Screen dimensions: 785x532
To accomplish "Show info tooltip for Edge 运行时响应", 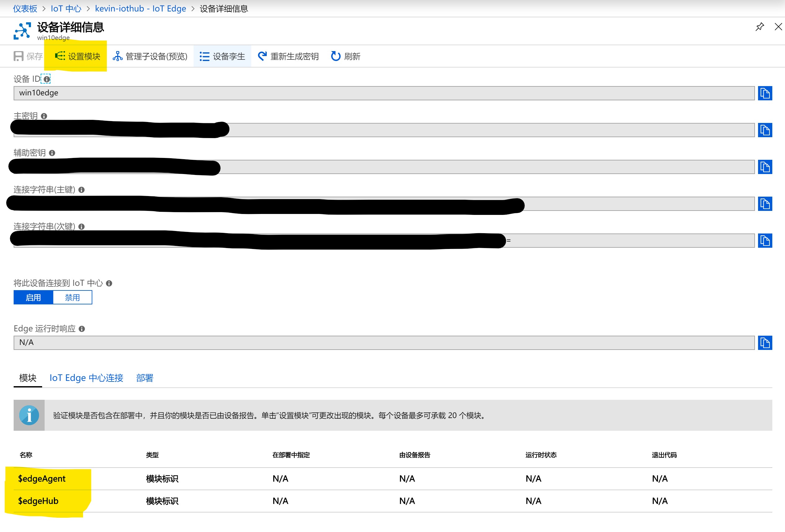I will 82,329.
